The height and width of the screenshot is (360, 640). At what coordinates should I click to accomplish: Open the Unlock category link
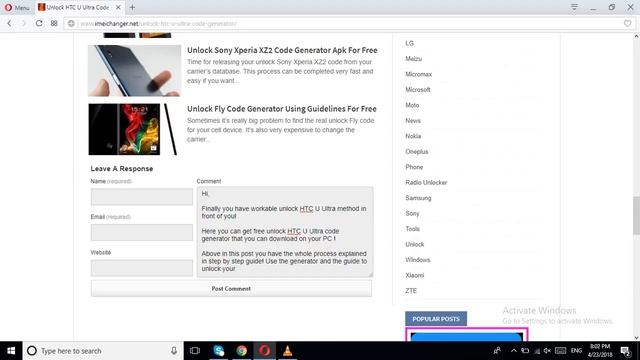click(x=414, y=244)
